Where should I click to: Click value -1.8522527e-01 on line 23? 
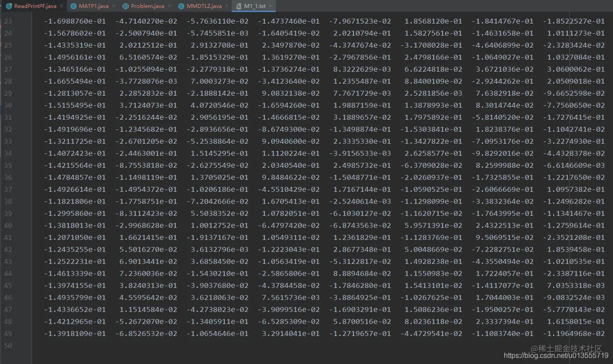[x=574, y=21]
